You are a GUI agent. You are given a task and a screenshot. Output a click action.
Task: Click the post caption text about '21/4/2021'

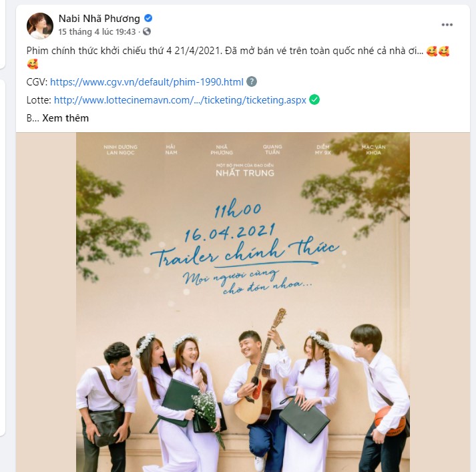[x=224, y=51]
